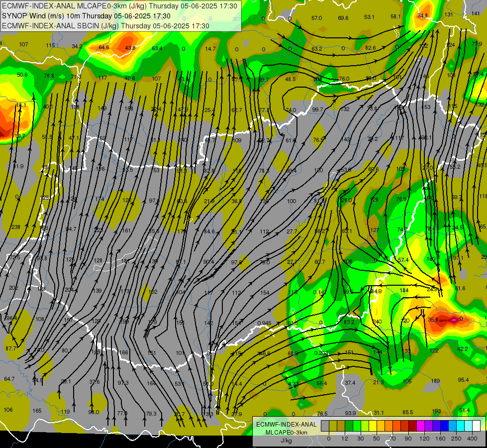The width and height of the screenshot is (487, 448).
Task: Click the map value '35.8' on the red area
Action: pyautogui.click(x=433, y=320)
